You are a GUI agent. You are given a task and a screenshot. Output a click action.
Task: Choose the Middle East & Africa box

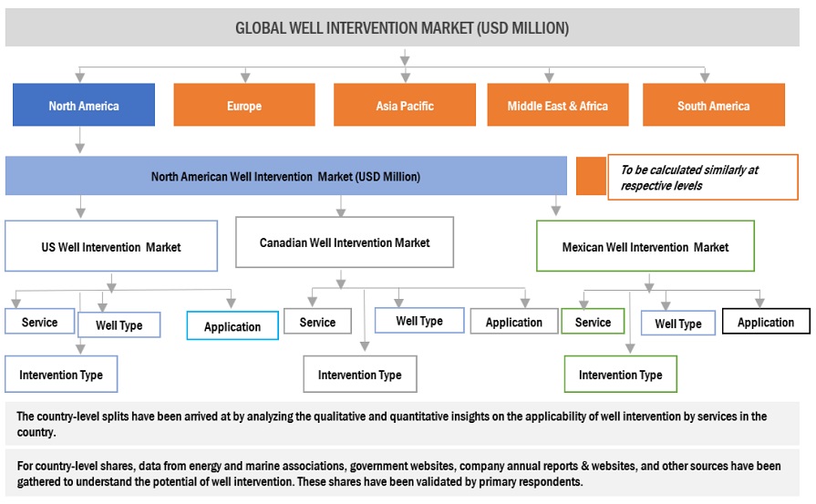click(557, 105)
